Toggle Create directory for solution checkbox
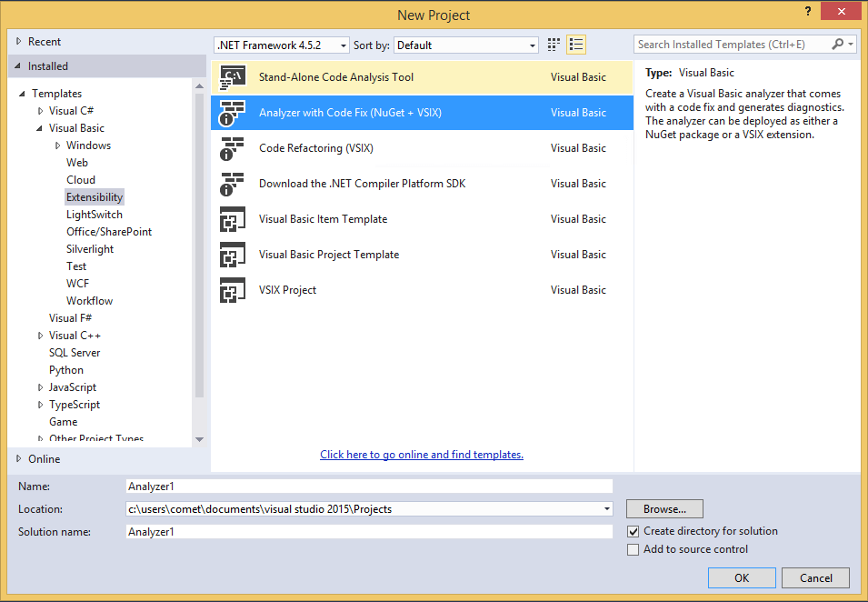Screen dimensions: 868x602 [x=633, y=532]
